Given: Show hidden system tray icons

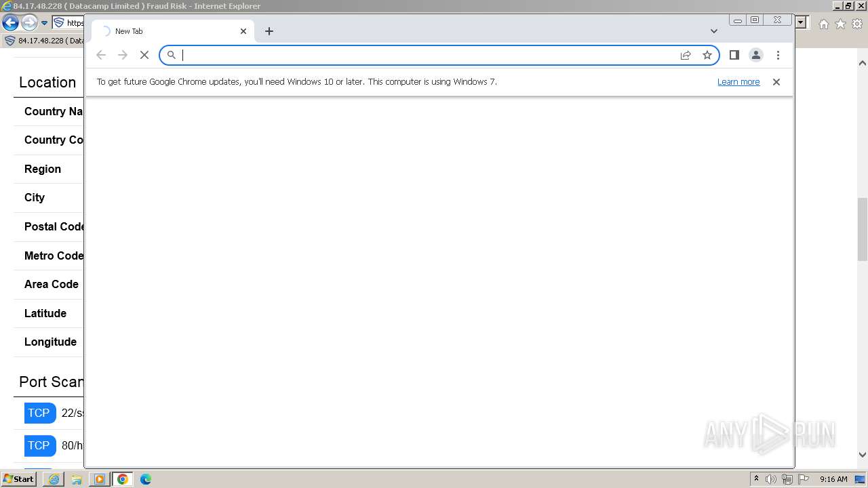Looking at the screenshot, I should click(757, 479).
